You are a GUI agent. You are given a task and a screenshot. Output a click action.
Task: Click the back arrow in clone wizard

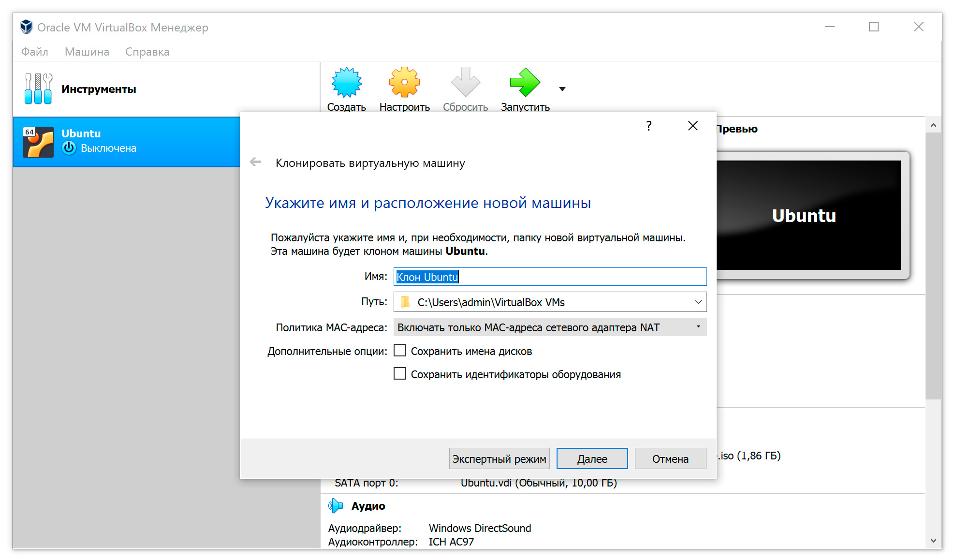tap(256, 162)
